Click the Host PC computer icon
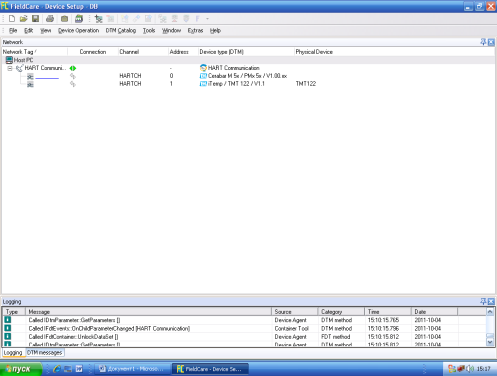The height and width of the screenshot is (376, 497). (x=9, y=60)
